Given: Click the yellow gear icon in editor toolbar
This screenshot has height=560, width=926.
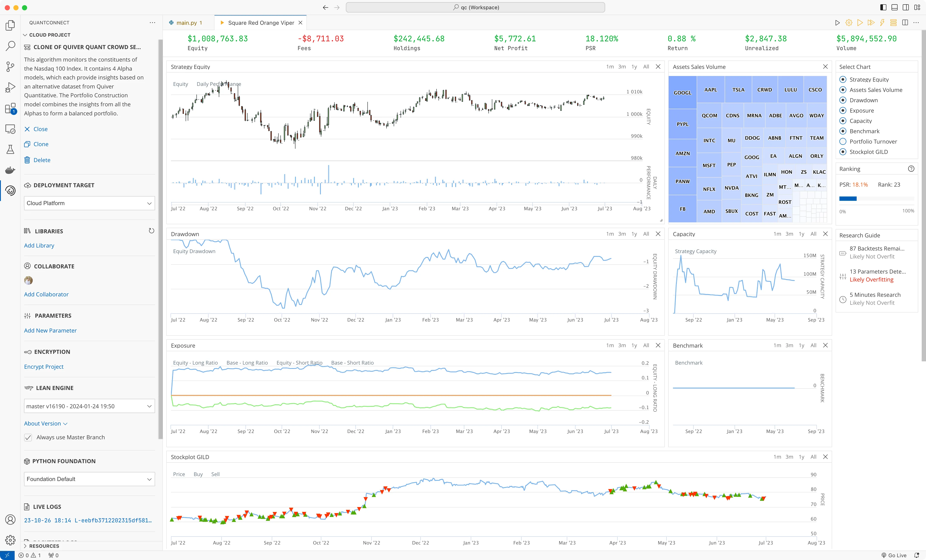Looking at the screenshot, I should pos(849,23).
